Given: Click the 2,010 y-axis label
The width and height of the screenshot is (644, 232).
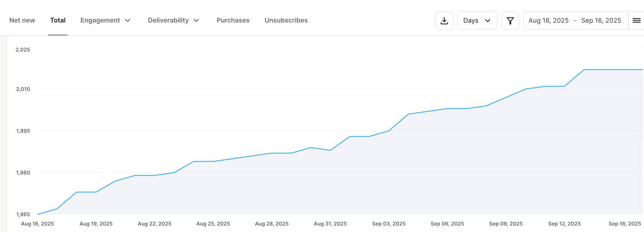Looking at the screenshot, I should point(23,89).
